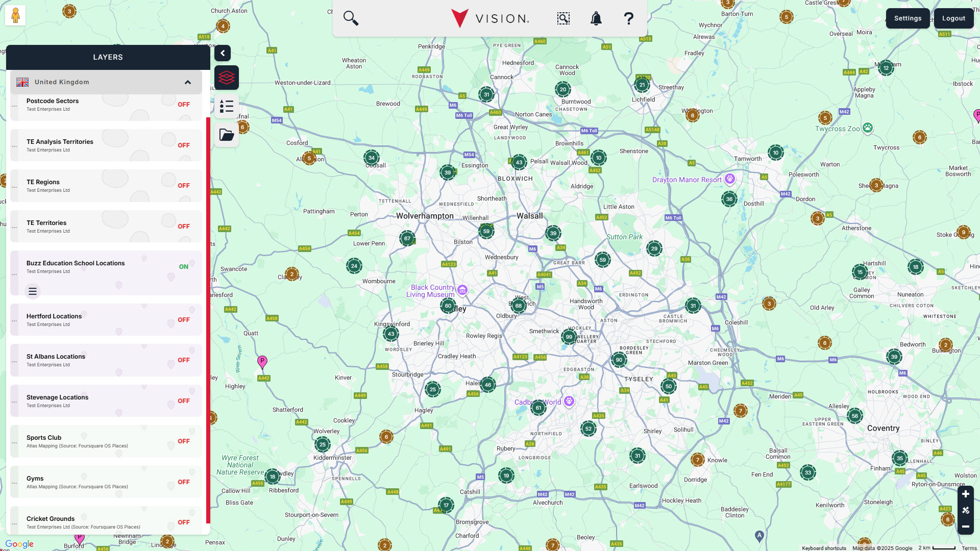Open the list legend icon below the layers icon
The width and height of the screenshot is (980, 551).
tap(226, 107)
